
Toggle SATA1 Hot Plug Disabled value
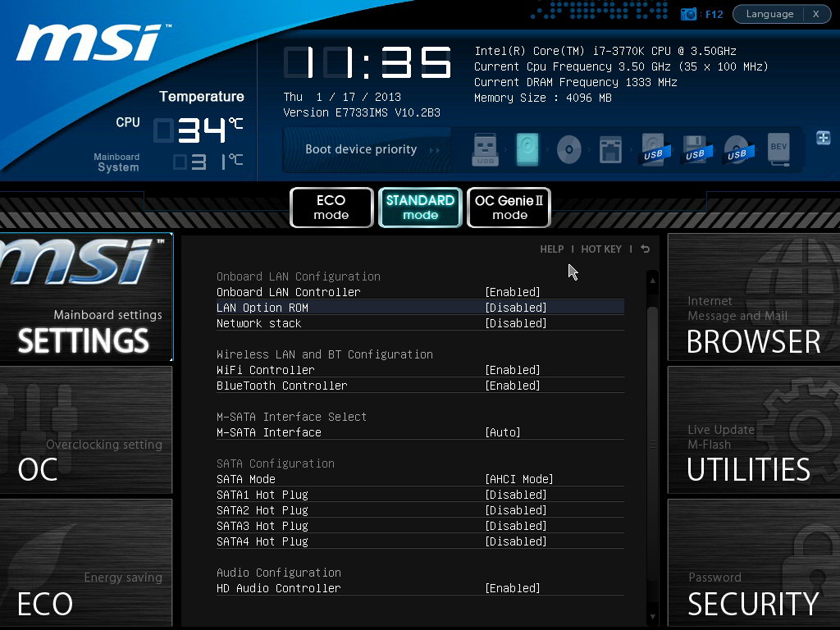516,495
